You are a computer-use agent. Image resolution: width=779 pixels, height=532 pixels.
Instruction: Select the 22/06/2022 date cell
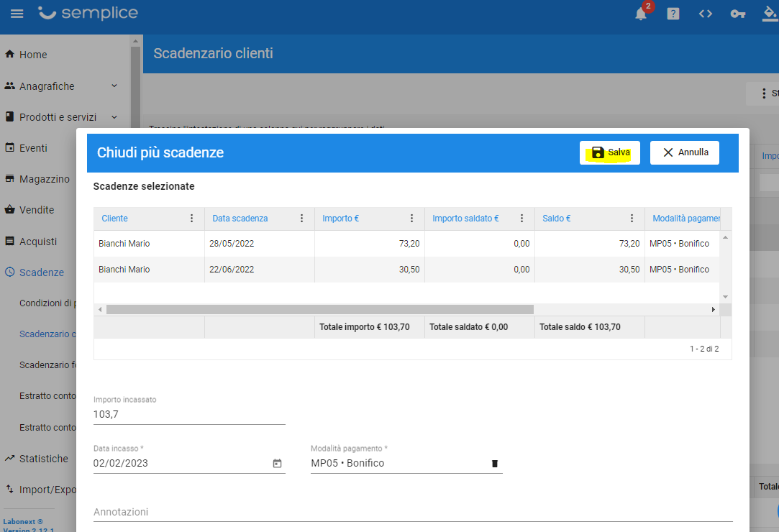point(260,269)
